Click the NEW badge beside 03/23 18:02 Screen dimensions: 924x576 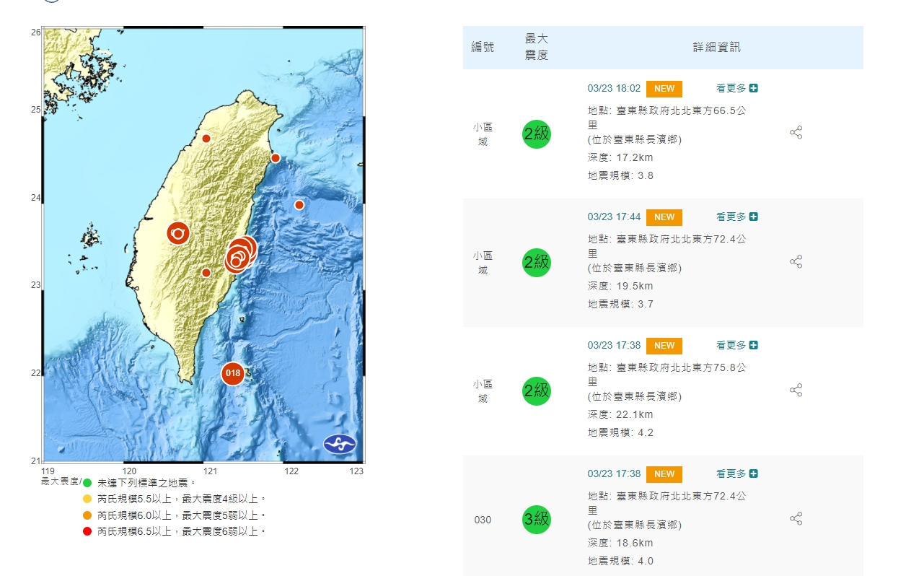664,89
